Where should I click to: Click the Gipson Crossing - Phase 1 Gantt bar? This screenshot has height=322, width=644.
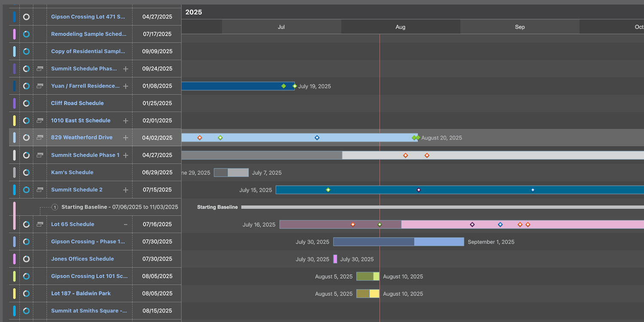tap(399, 242)
